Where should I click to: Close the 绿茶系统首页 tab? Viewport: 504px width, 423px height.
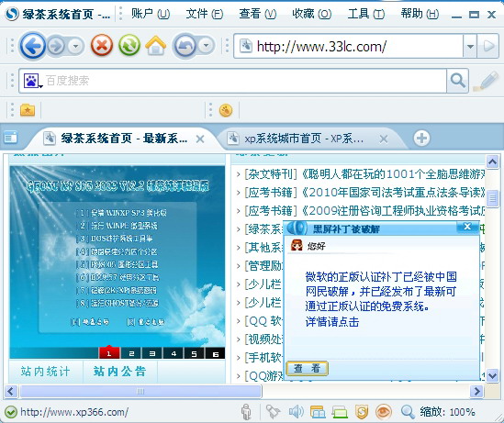pyautogui.click(x=200, y=139)
